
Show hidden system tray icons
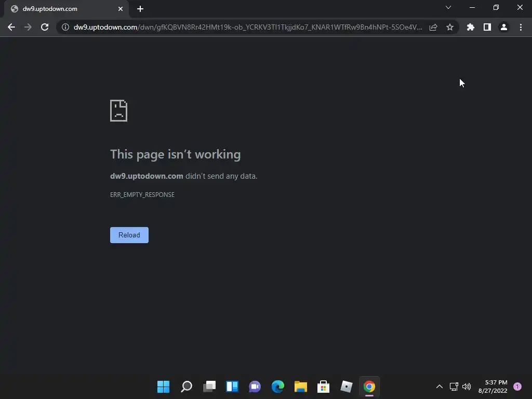[x=440, y=387]
